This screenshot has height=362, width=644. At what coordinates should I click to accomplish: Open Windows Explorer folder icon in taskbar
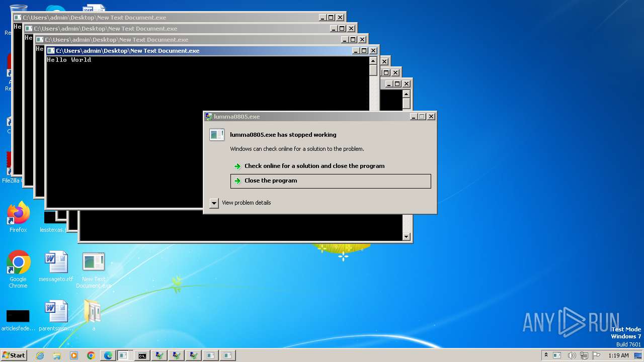[x=57, y=355]
